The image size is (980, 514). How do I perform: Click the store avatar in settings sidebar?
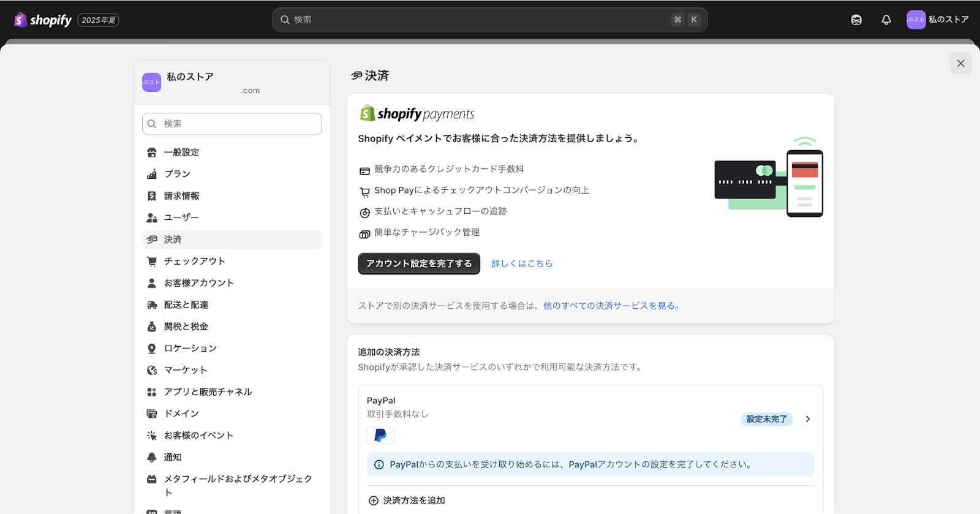tap(151, 82)
